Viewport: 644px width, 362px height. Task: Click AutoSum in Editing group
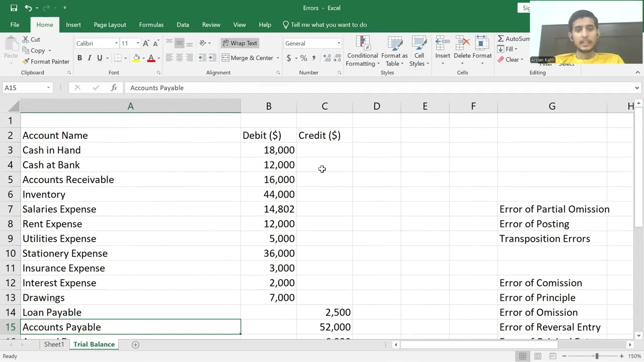point(514,39)
